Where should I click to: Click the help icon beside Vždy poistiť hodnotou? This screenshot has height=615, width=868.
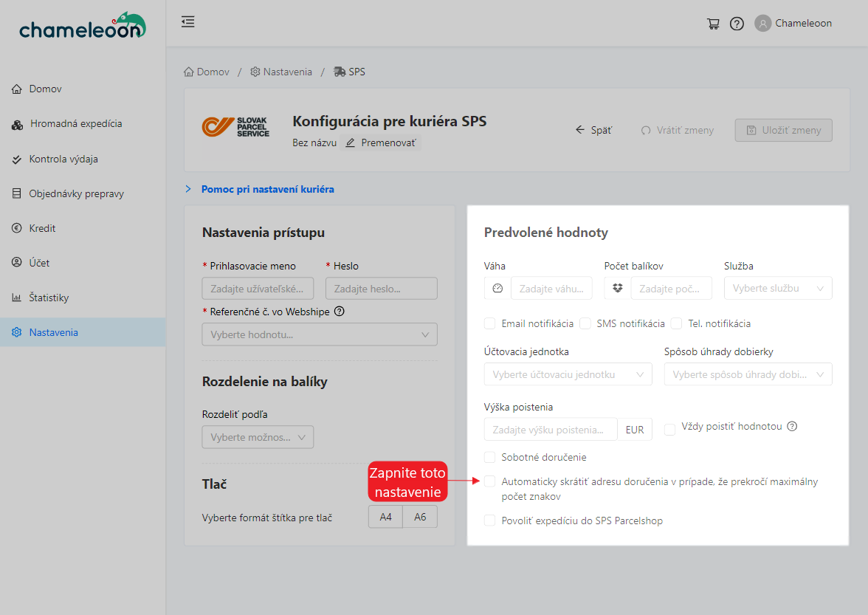(793, 427)
